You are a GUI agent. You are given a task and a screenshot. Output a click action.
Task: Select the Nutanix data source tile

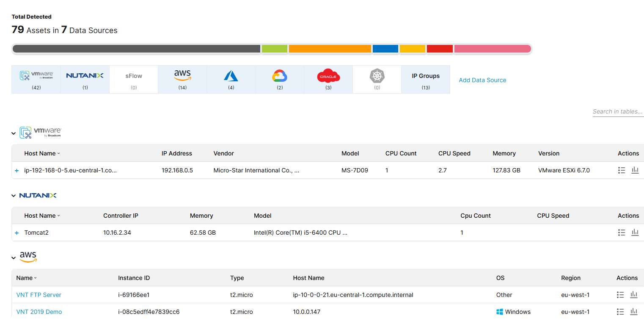click(x=85, y=79)
